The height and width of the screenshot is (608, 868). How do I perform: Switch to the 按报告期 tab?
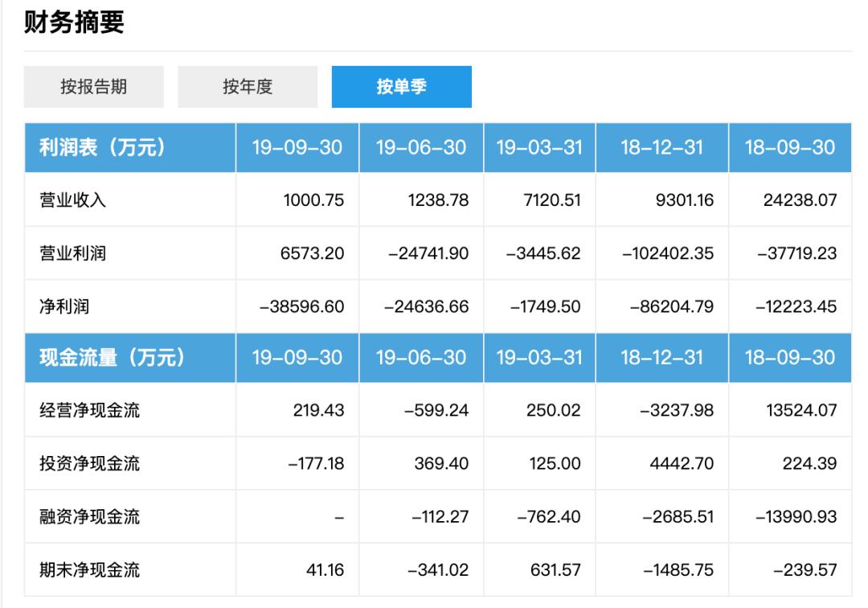(x=94, y=86)
